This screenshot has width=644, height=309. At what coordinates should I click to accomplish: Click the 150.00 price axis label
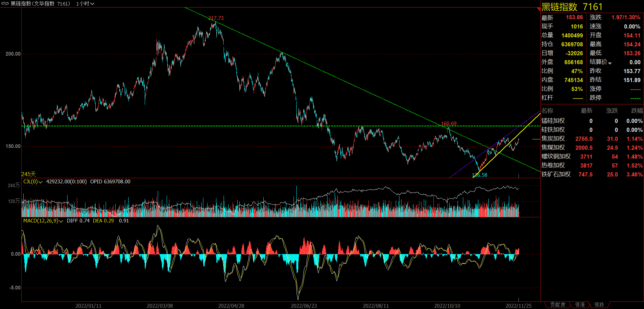[13, 146]
